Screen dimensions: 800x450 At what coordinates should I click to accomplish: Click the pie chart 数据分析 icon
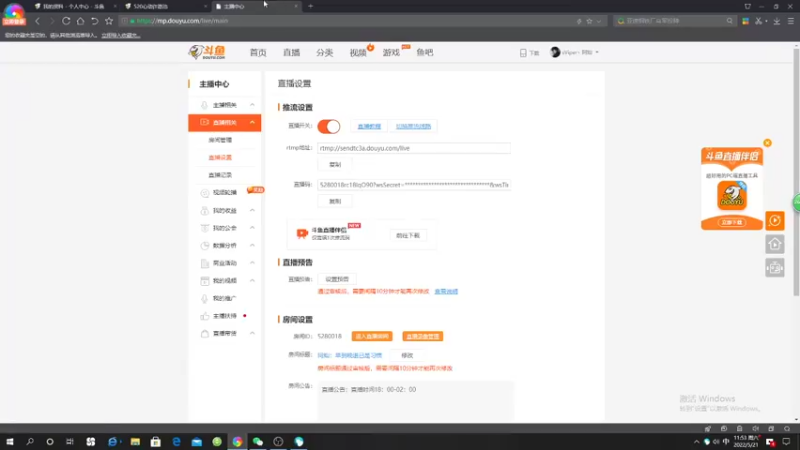tap(205, 245)
